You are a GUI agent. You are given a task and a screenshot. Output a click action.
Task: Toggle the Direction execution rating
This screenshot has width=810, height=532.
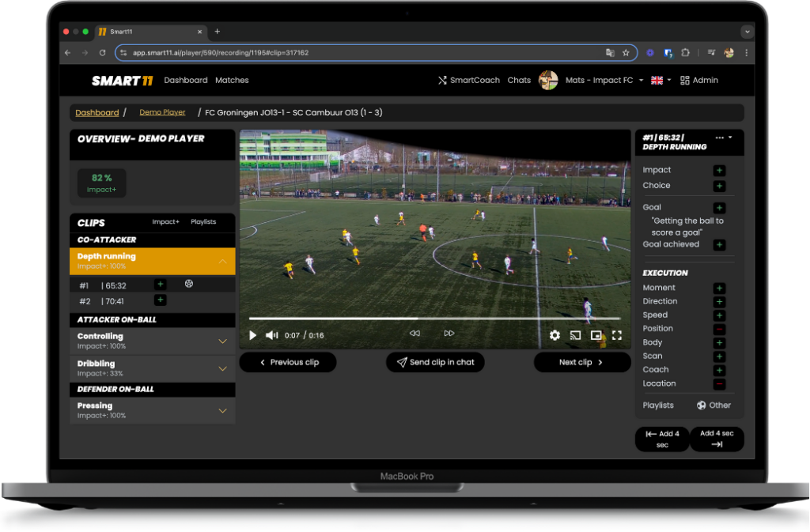(719, 301)
